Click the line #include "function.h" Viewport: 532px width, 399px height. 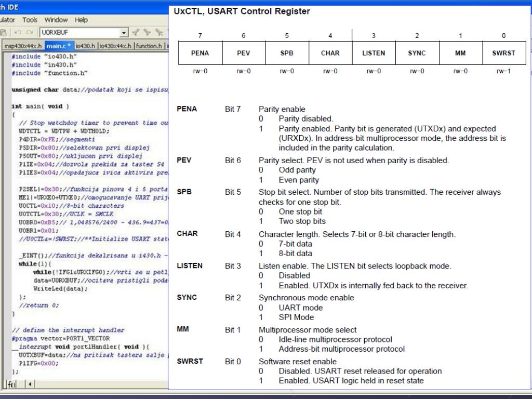coord(49,73)
